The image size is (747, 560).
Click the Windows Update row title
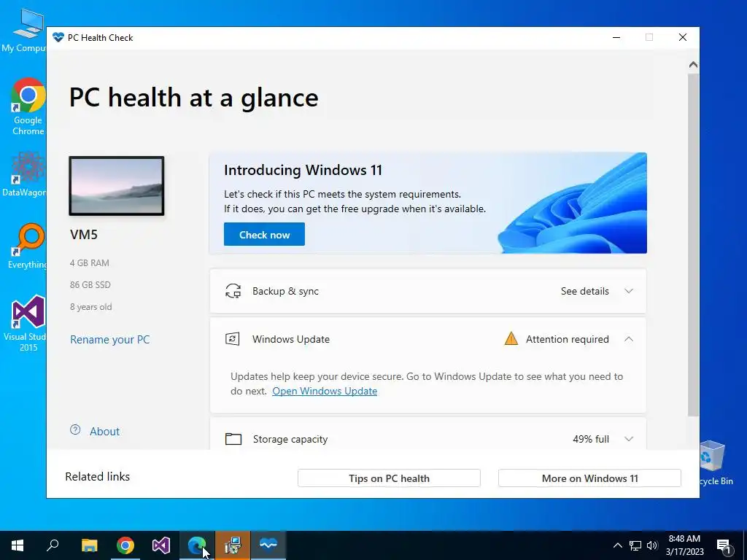tap(291, 339)
